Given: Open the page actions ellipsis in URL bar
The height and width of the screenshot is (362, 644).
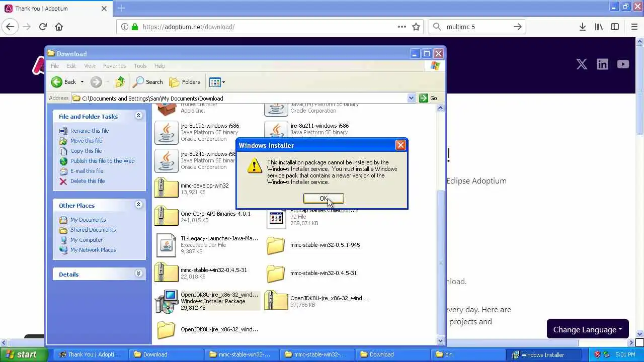Looking at the screenshot, I should pyautogui.click(x=402, y=27).
